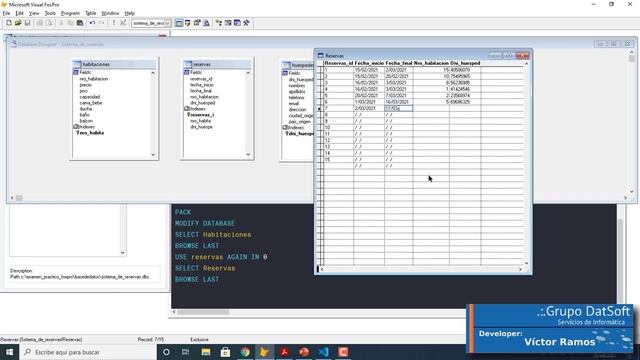Click the Modify Form toolbar icon
Viewport: 640px width, 360px height.
tap(123, 23)
